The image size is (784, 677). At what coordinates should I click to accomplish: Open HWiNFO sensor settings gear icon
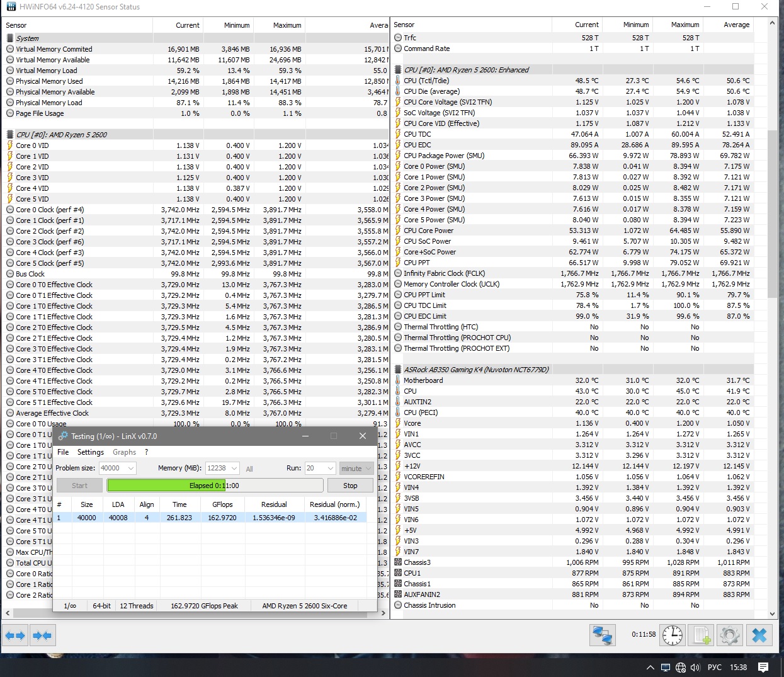(x=730, y=635)
